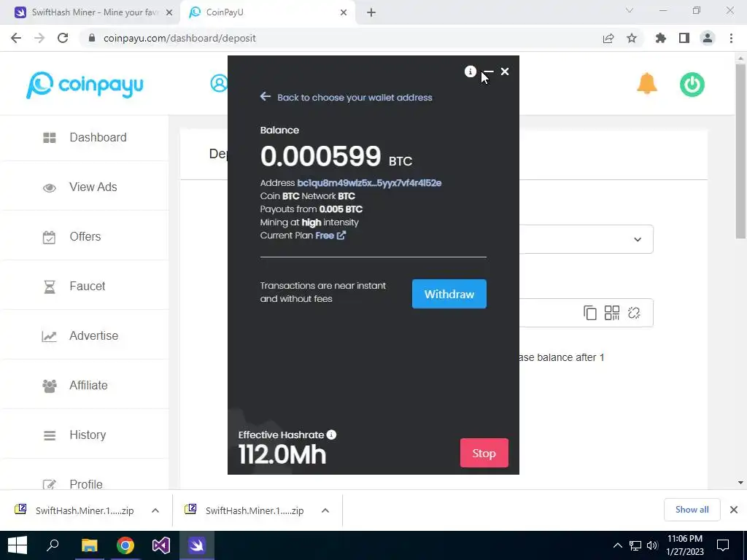Click the info icon in miner window header
The height and width of the screenshot is (560, 747).
471,71
